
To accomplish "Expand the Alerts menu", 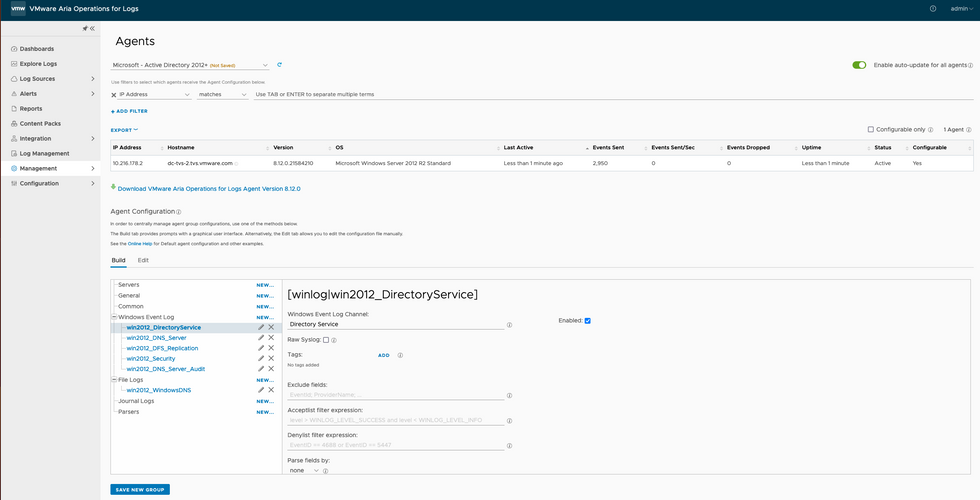I will point(92,94).
